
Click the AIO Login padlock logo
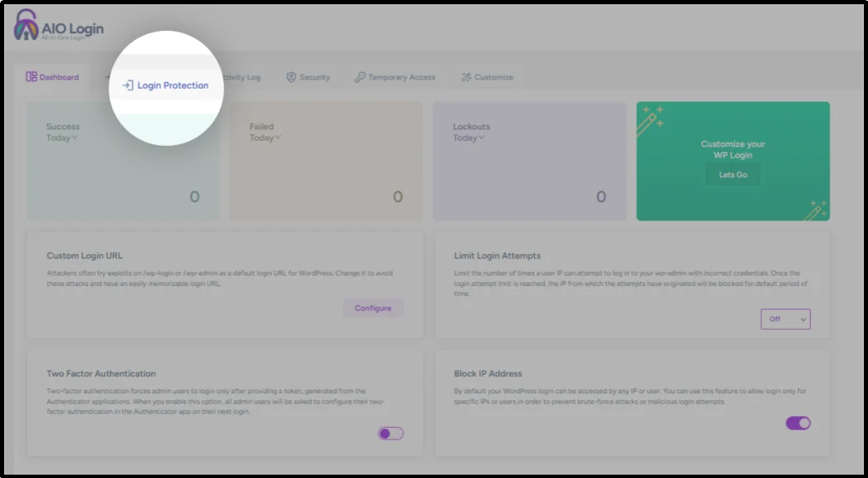tap(26, 25)
